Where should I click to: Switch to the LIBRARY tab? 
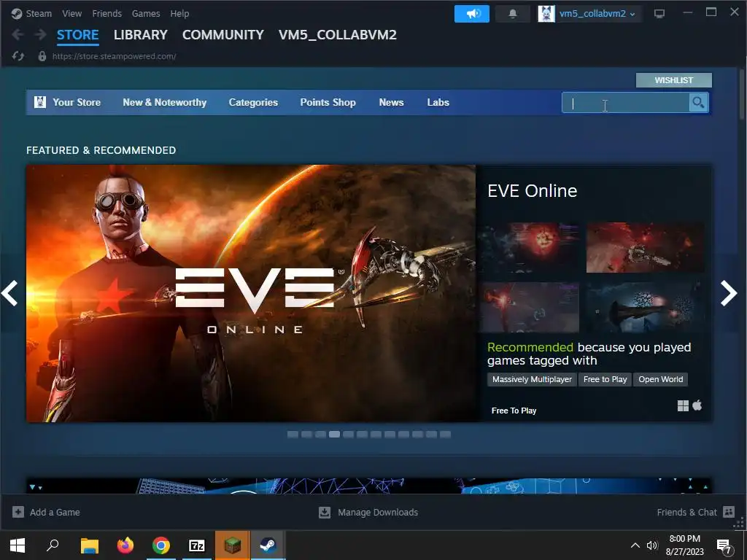[141, 35]
